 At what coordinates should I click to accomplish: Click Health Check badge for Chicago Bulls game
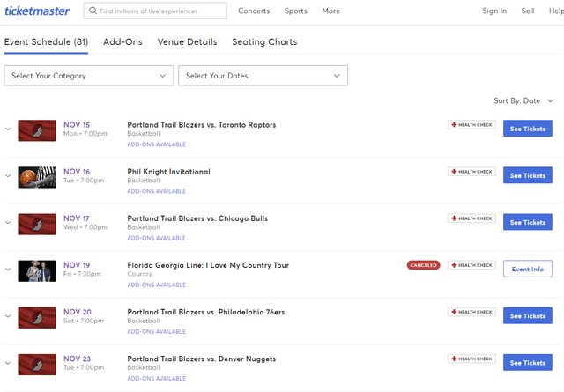point(471,218)
